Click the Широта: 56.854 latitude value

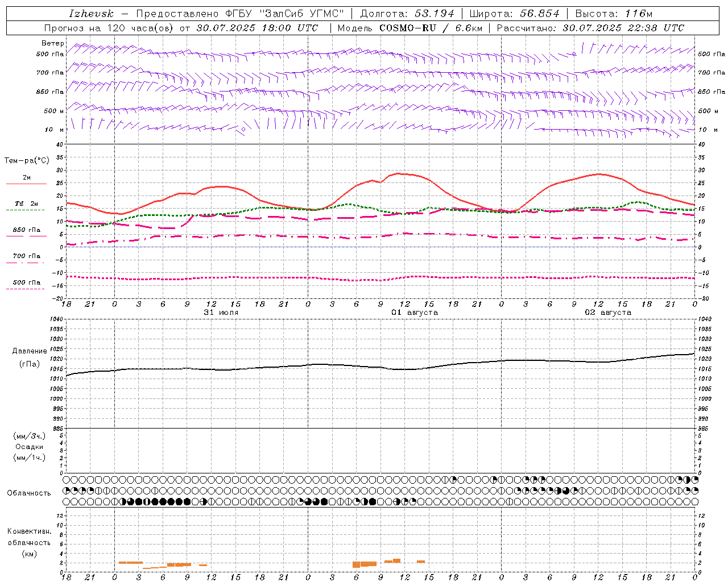click(514, 14)
